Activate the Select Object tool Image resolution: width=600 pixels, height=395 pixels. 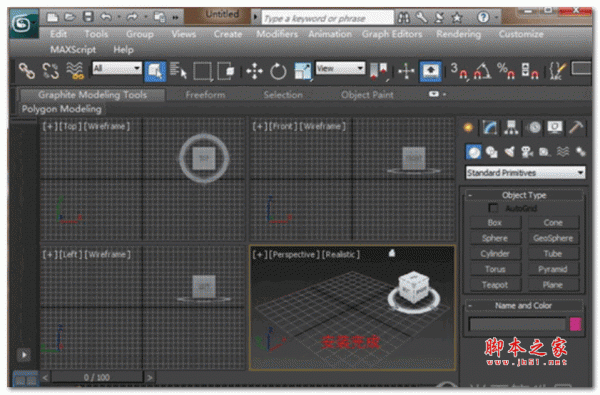coord(155,72)
